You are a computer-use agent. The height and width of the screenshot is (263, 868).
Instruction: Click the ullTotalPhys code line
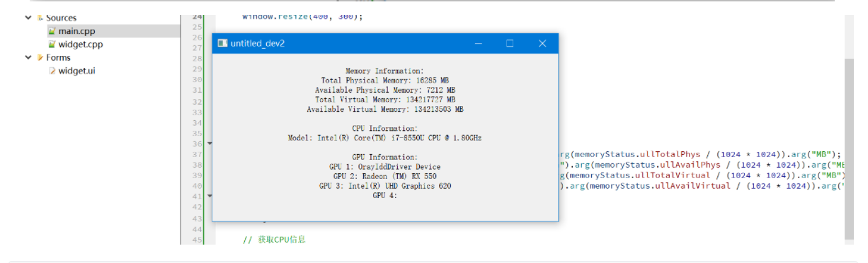click(699, 154)
